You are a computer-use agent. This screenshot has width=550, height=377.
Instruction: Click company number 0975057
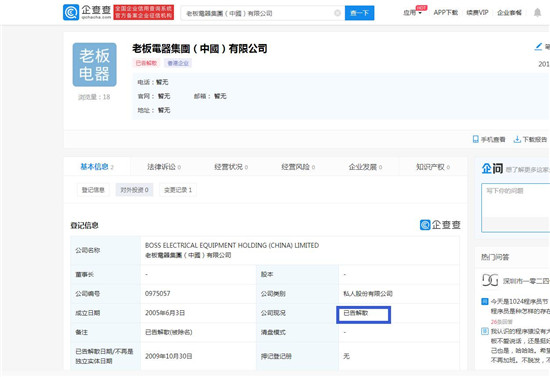point(157,294)
